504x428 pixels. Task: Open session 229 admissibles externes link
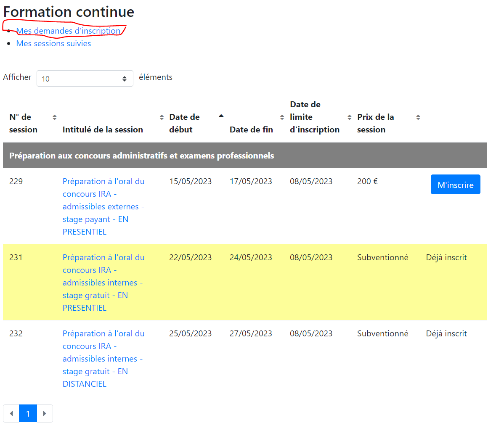coord(103,206)
